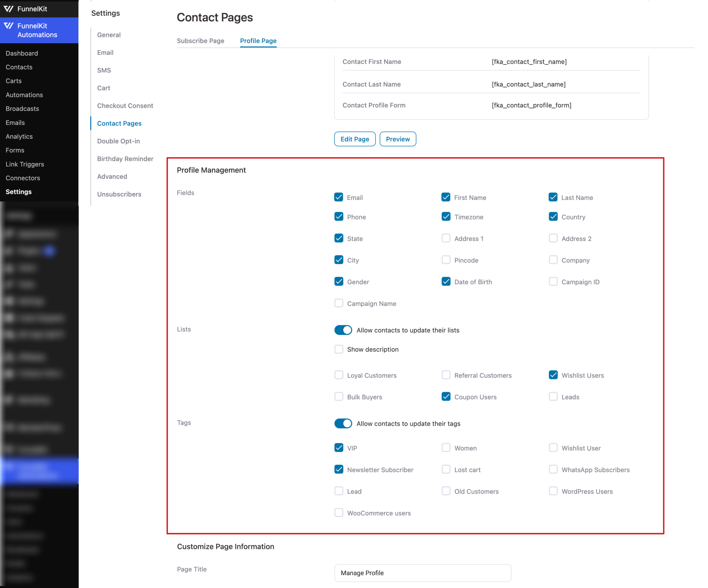This screenshot has height=588, width=708.
Task: Turn off Allow contacts to update their tags
Action: tap(343, 423)
